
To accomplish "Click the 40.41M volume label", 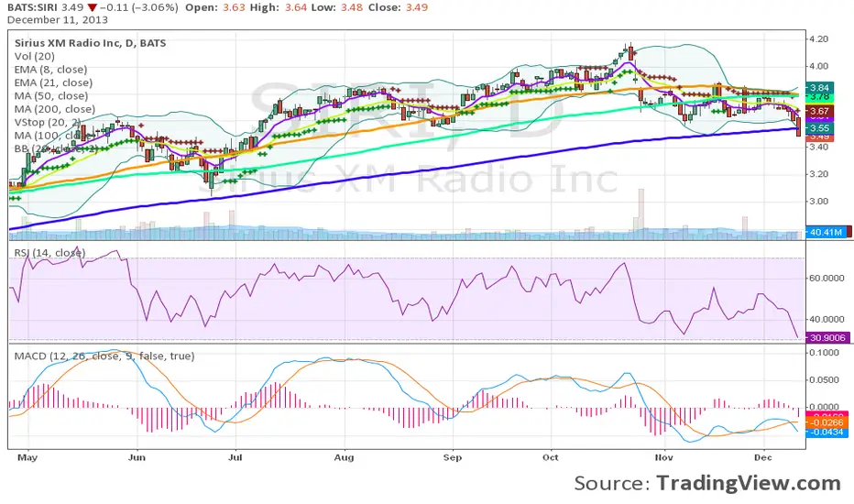I will pos(827,232).
